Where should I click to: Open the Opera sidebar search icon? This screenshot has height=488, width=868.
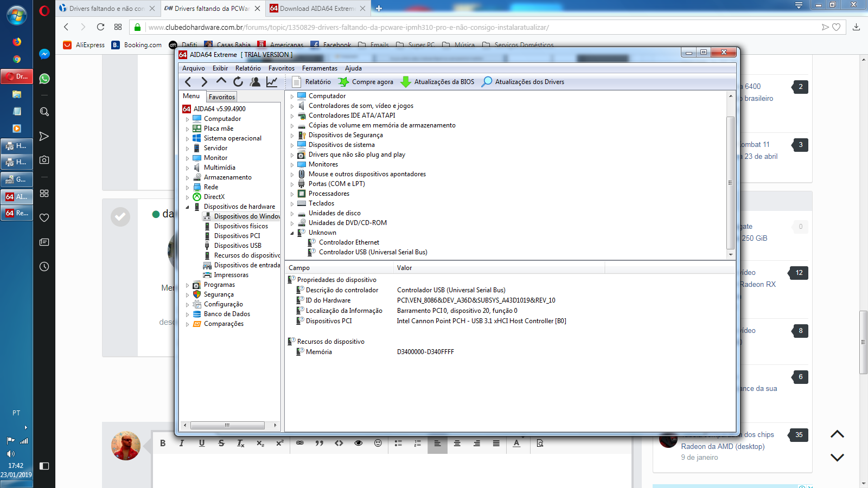pyautogui.click(x=44, y=112)
